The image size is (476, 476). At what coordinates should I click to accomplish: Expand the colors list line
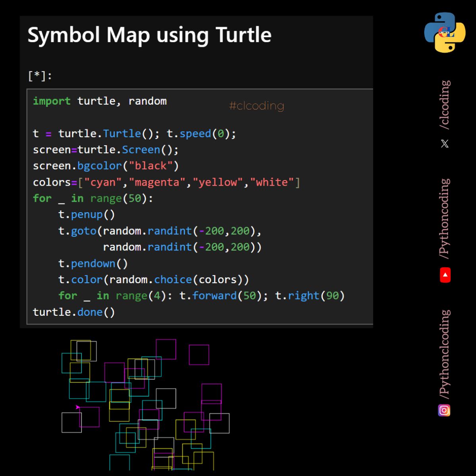167,182
